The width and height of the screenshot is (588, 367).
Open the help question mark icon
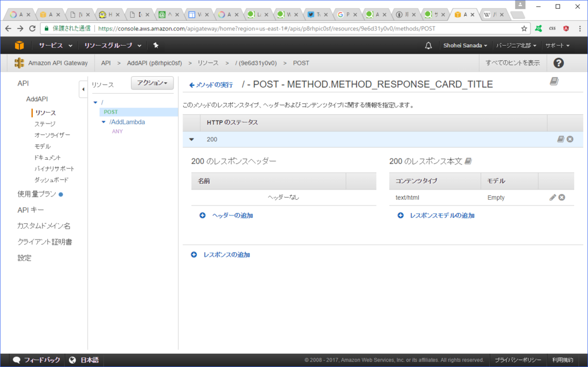click(x=558, y=63)
